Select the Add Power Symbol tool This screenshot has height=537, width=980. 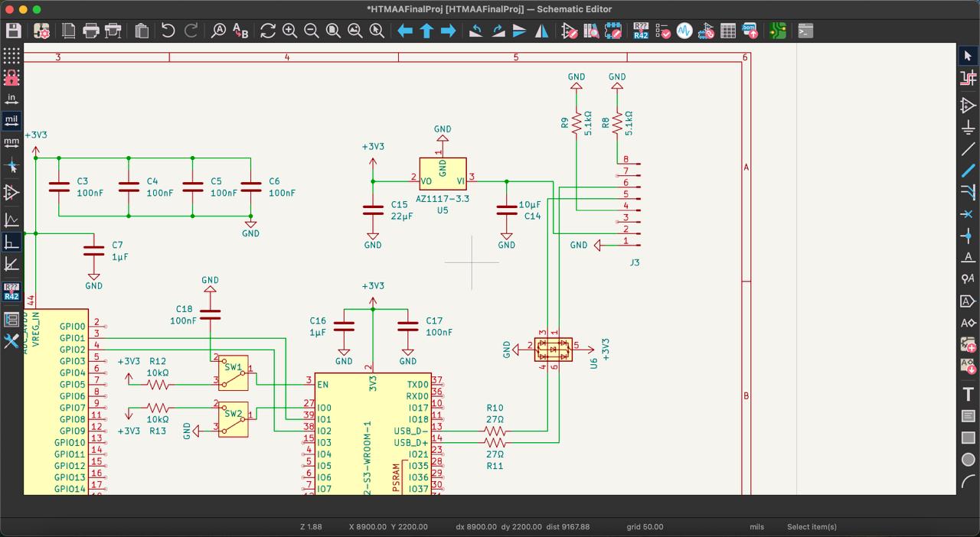pyautogui.click(x=968, y=126)
